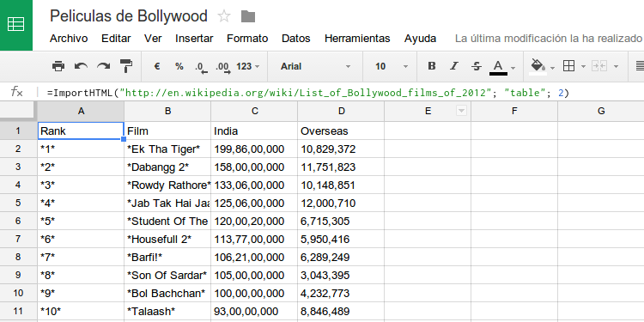The image size is (644, 322).
Task: Select column D header
Action: click(341, 111)
